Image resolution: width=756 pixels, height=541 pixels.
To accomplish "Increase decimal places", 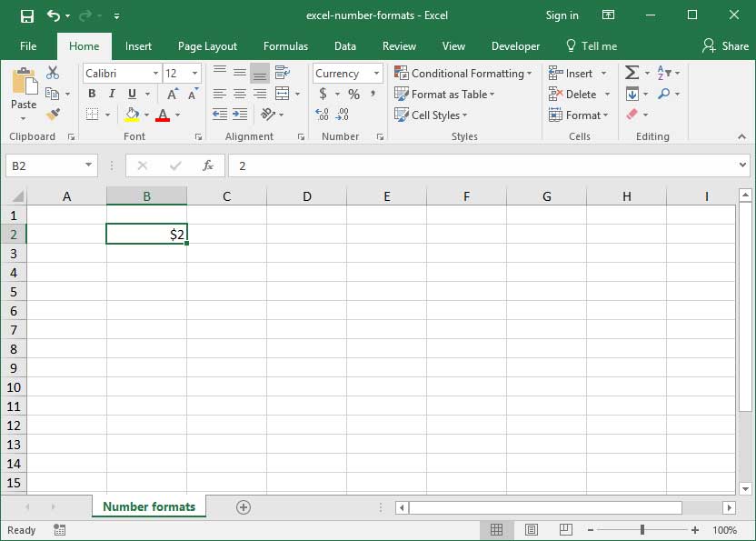I will pyautogui.click(x=322, y=114).
